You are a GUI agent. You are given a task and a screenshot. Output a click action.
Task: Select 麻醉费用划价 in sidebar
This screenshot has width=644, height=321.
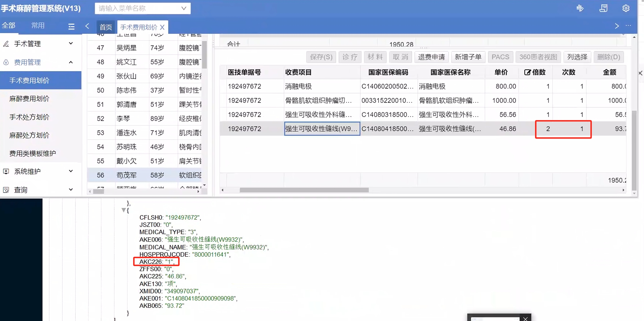[29, 99]
